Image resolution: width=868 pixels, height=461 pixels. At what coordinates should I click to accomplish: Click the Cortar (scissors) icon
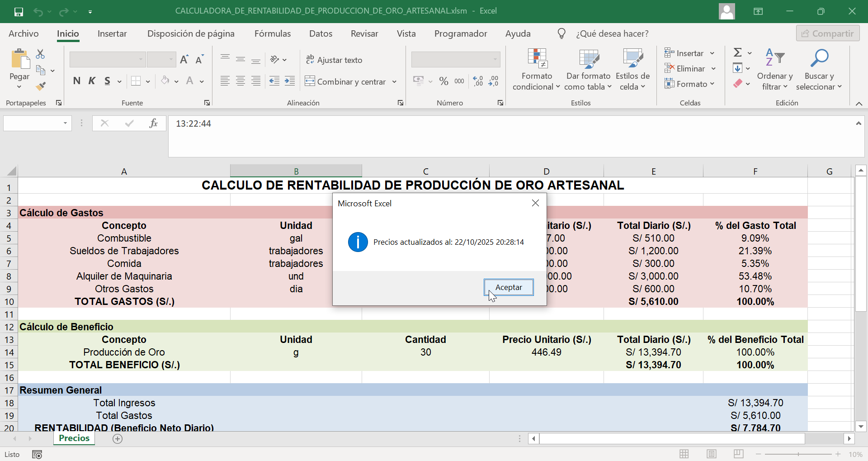pyautogui.click(x=40, y=53)
